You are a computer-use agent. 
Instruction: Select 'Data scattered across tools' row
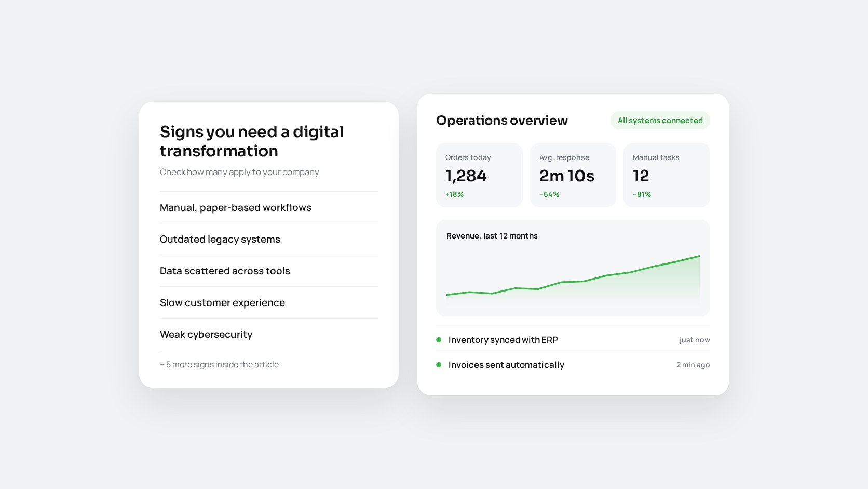click(268, 271)
